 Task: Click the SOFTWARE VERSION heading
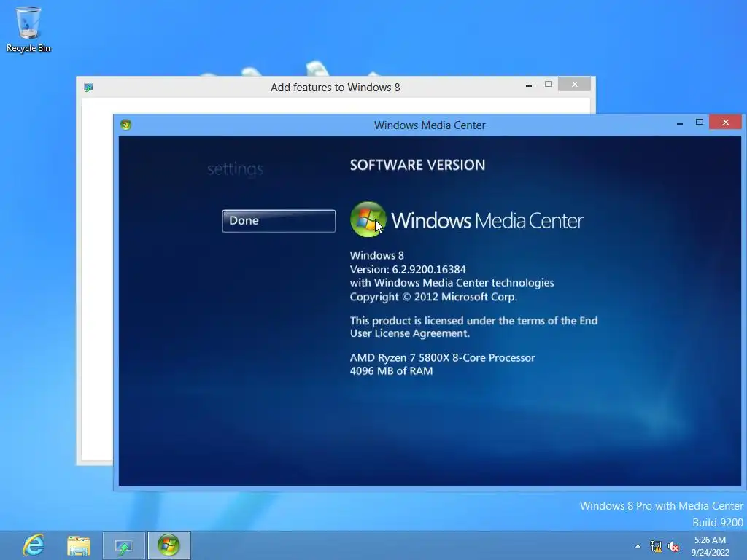(x=417, y=165)
